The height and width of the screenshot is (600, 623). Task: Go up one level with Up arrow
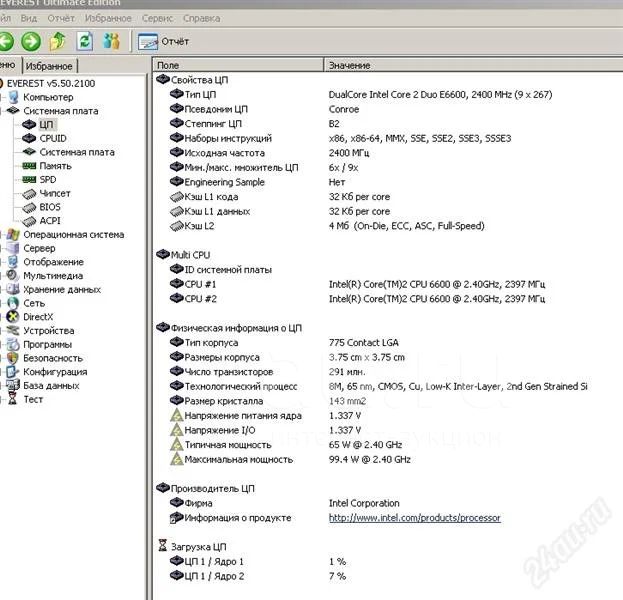[x=58, y=41]
